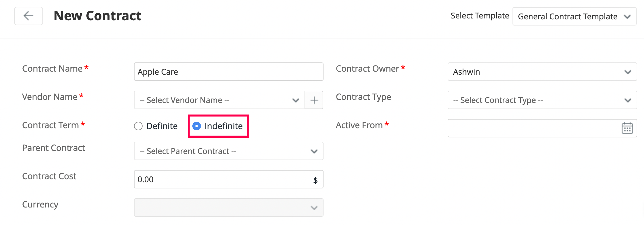Open the empty Currency dropdown
Image resolution: width=644 pixels, height=225 pixels.
point(228,208)
